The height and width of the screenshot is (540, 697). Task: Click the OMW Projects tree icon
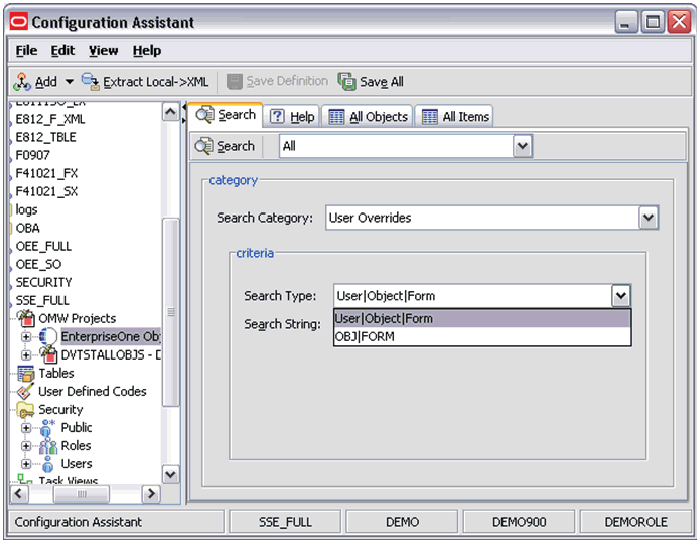point(26,319)
